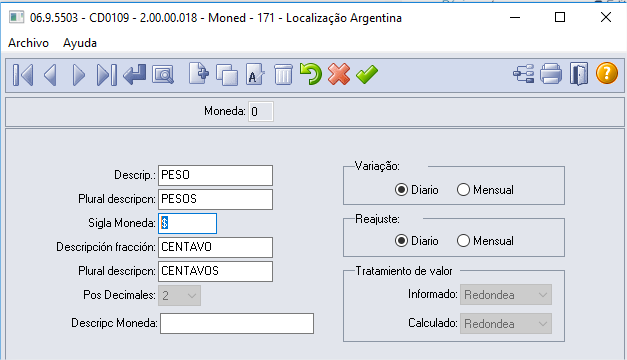Open the Archivo menu
This screenshot has height=360, width=627.
28,43
